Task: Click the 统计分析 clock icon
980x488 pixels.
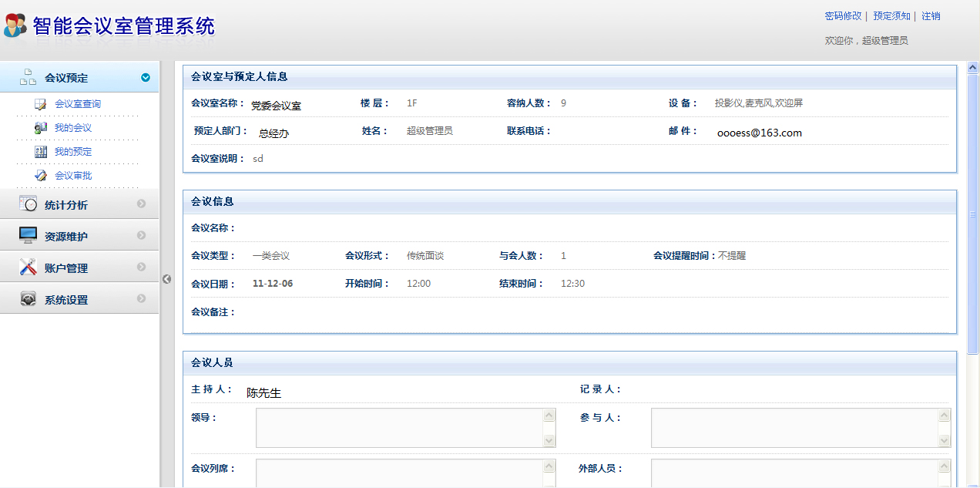Action: click(x=29, y=204)
